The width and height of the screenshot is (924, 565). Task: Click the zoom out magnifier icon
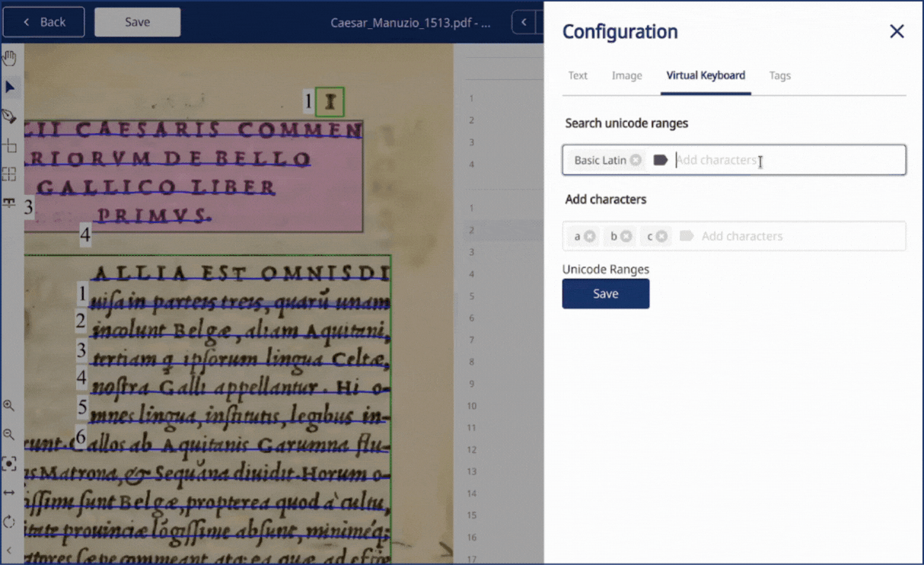point(8,435)
